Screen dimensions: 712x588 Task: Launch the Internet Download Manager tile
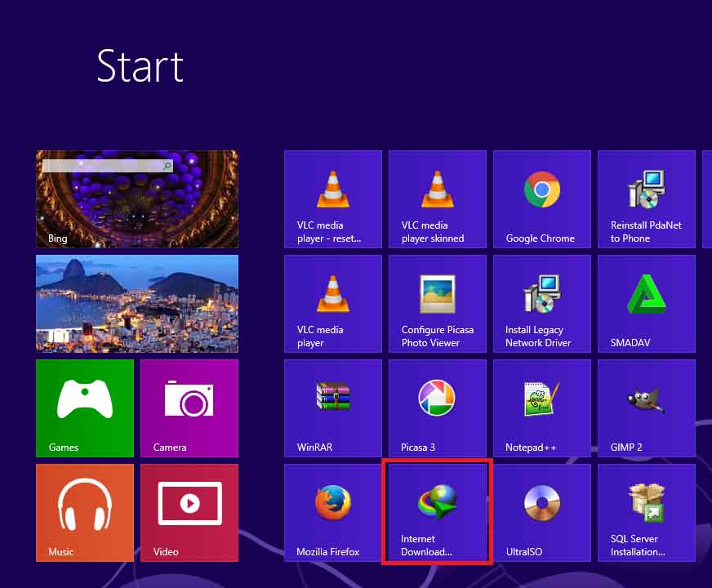438,513
